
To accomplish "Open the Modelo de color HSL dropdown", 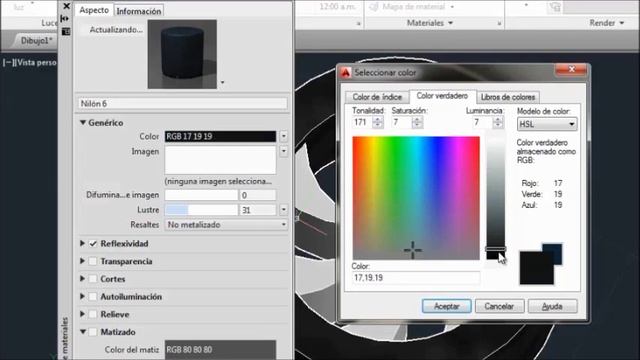I will pyautogui.click(x=547, y=124).
